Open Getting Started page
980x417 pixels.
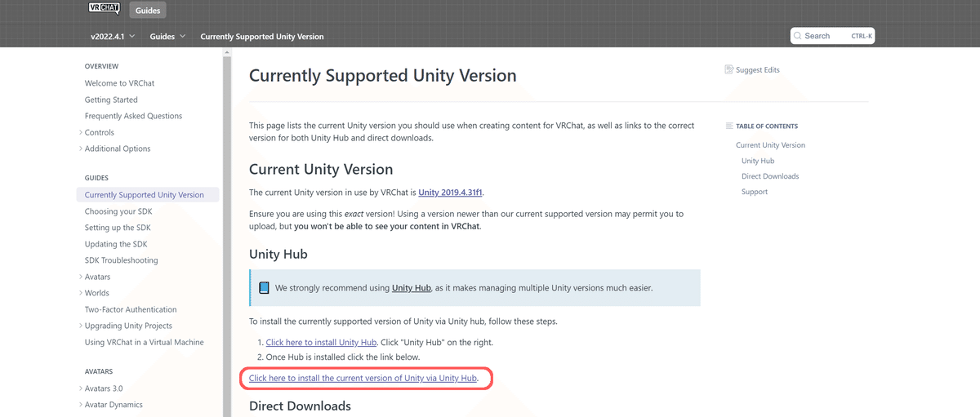click(111, 100)
